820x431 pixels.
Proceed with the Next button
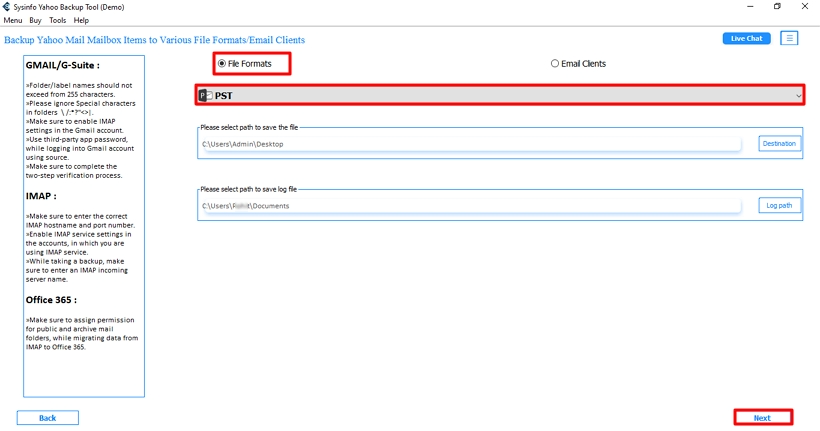[763, 418]
